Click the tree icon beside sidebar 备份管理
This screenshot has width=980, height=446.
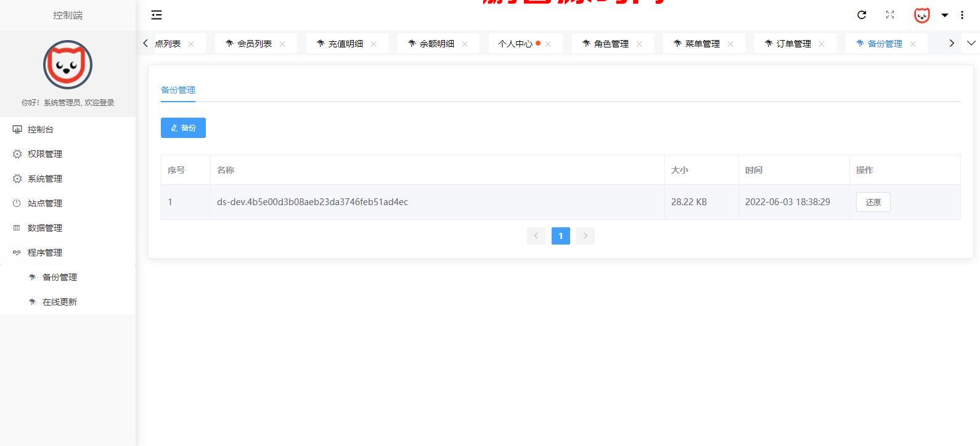point(32,277)
